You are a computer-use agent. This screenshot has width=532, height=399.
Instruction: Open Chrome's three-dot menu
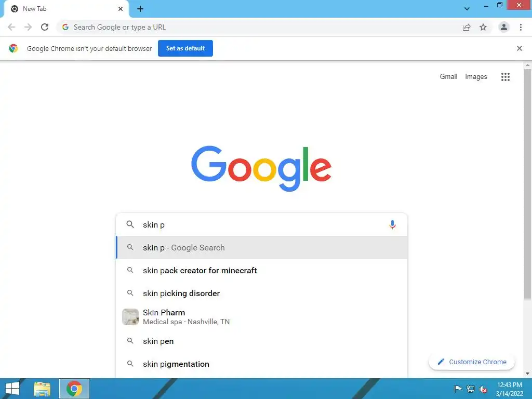pos(521,27)
